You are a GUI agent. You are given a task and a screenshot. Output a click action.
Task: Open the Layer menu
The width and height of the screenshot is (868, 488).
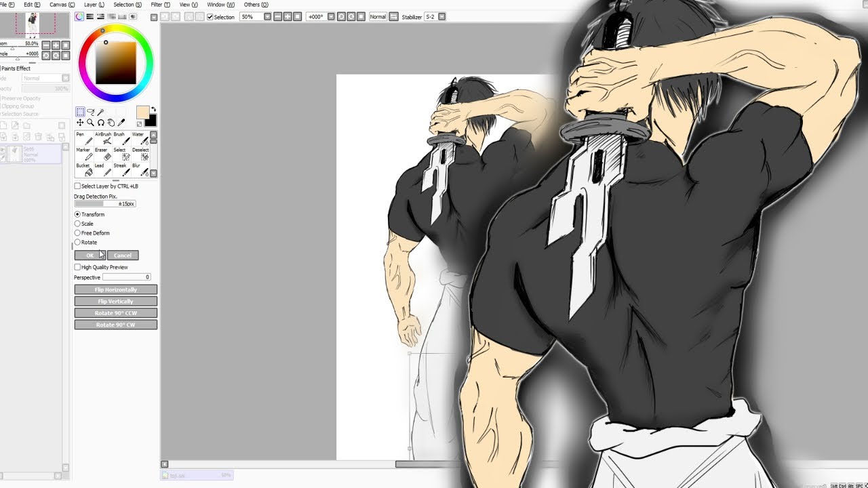point(94,5)
